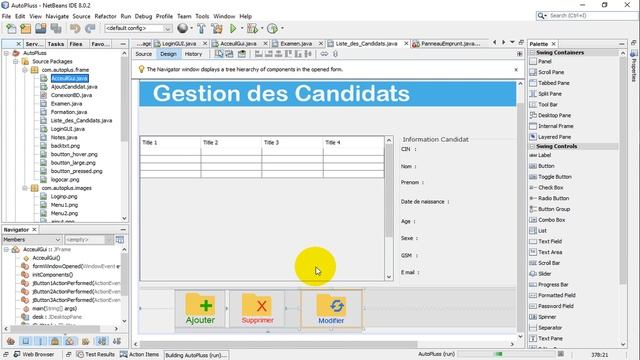The height and width of the screenshot is (360, 640).
Task: Click the Undo arrow icon
Action: pos(75,28)
